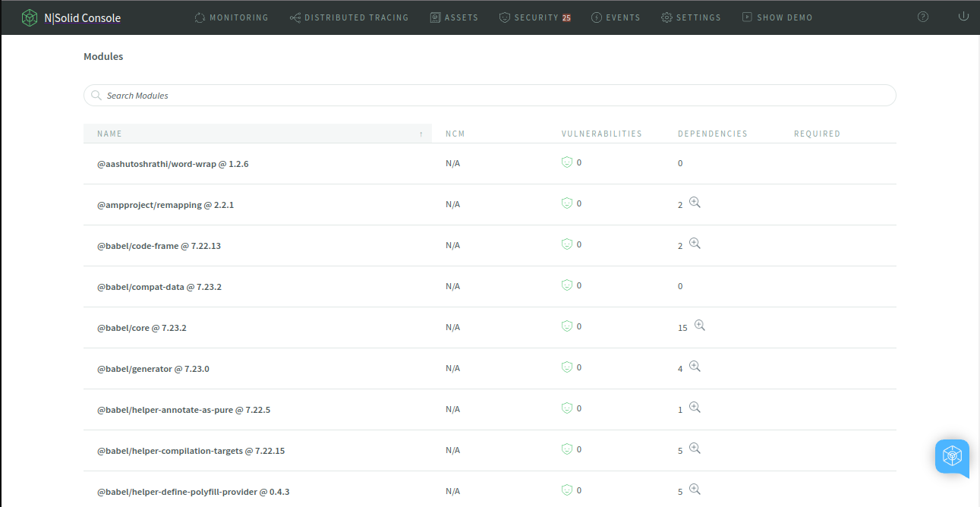Sort by Required column header

817,134
